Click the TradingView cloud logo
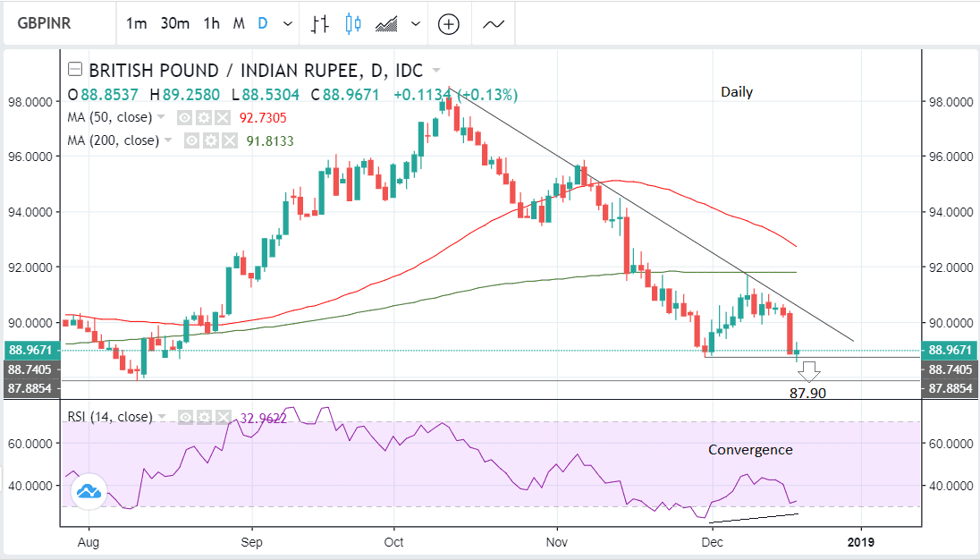Image resolution: width=980 pixels, height=560 pixels. pyautogui.click(x=88, y=491)
